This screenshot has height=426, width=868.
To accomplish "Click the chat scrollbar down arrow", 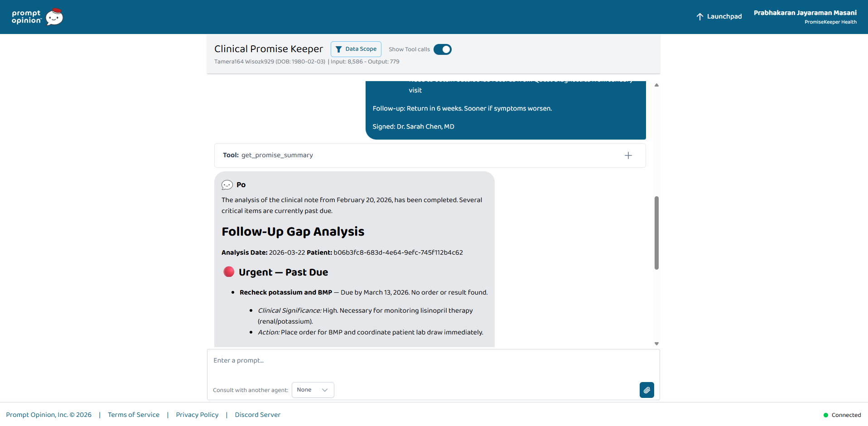I will (x=656, y=344).
